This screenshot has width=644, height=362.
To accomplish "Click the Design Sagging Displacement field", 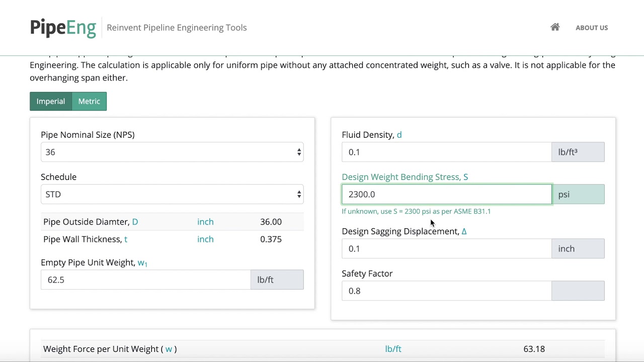I will point(447,248).
